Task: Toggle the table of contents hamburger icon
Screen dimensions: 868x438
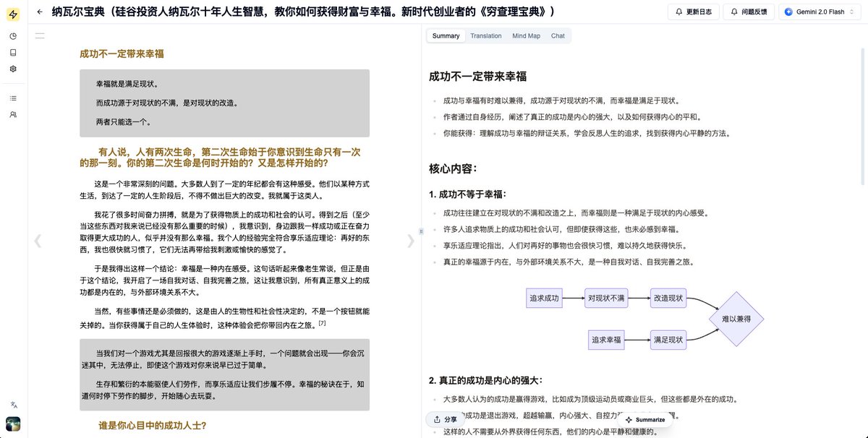Action: (40, 35)
